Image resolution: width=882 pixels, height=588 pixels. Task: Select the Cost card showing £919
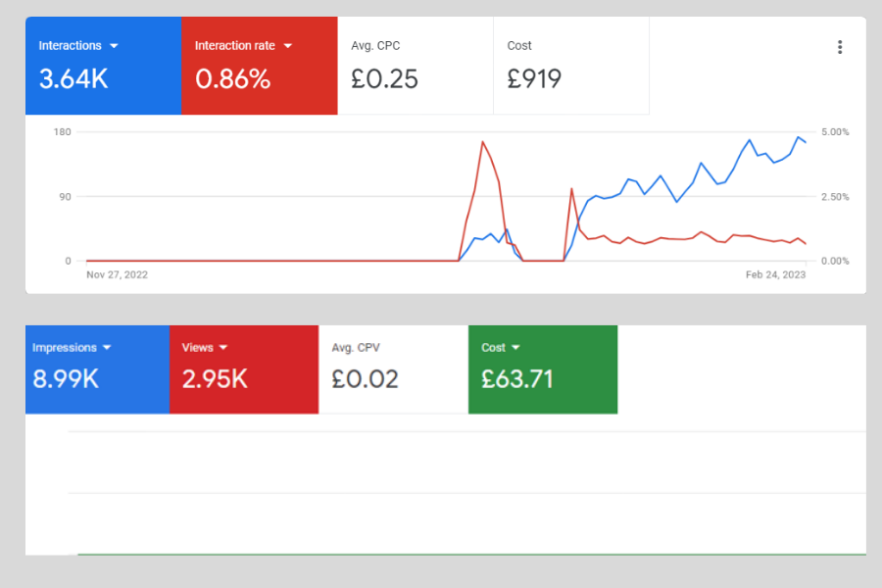pos(570,65)
